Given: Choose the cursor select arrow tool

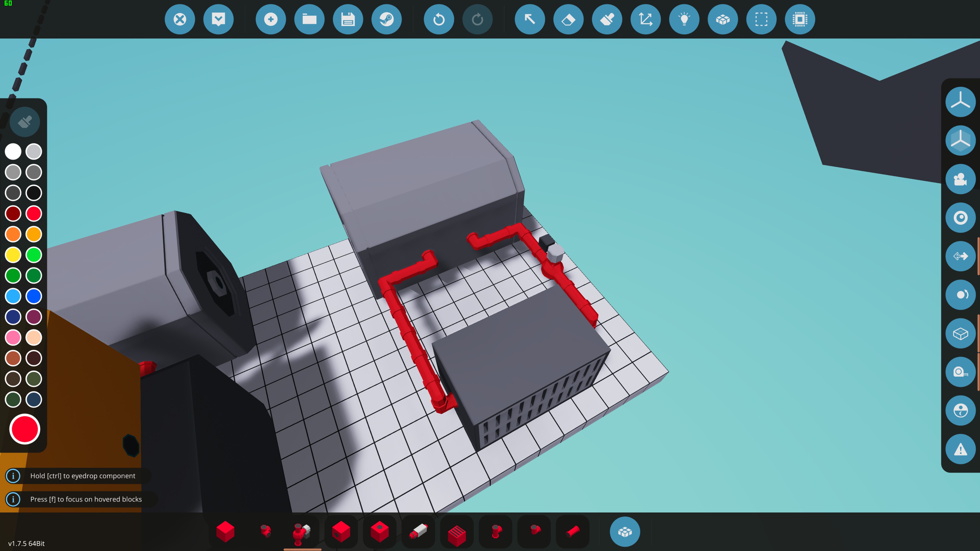Looking at the screenshot, I should pos(530,19).
